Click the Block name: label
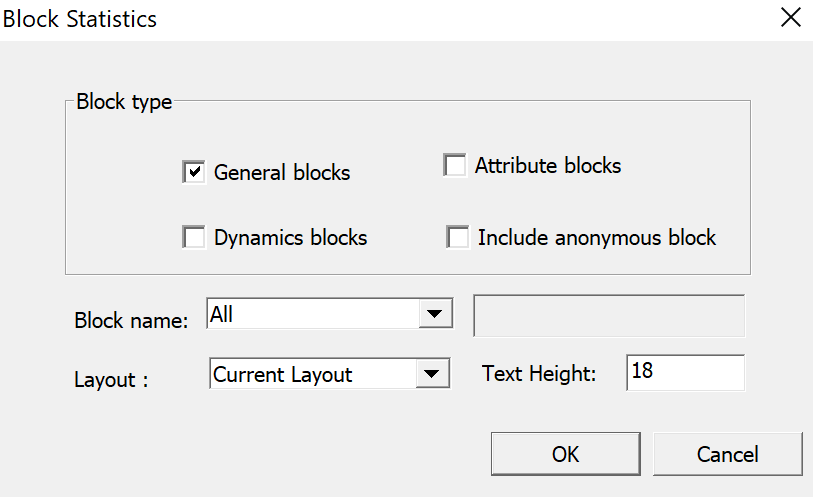The width and height of the screenshot is (813, 497). [131, 321]
